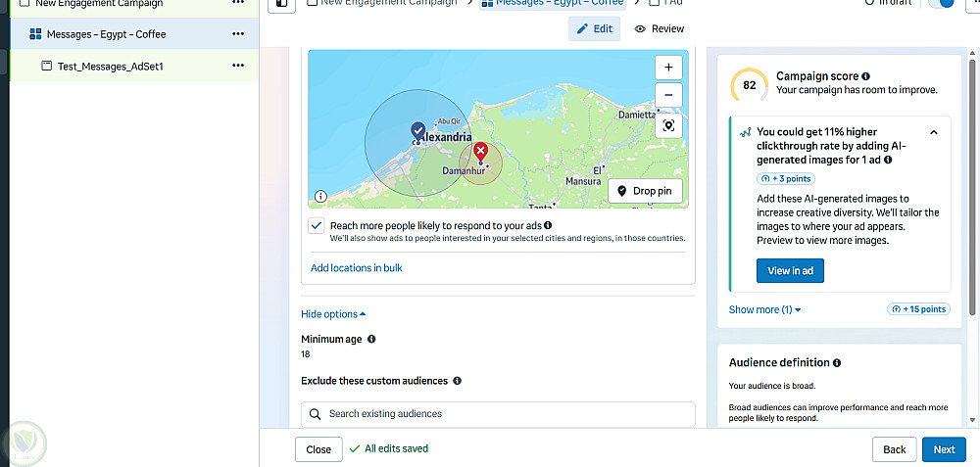Show info for Campaign score
The image size is (980, 467).
[x=865, y=76]
